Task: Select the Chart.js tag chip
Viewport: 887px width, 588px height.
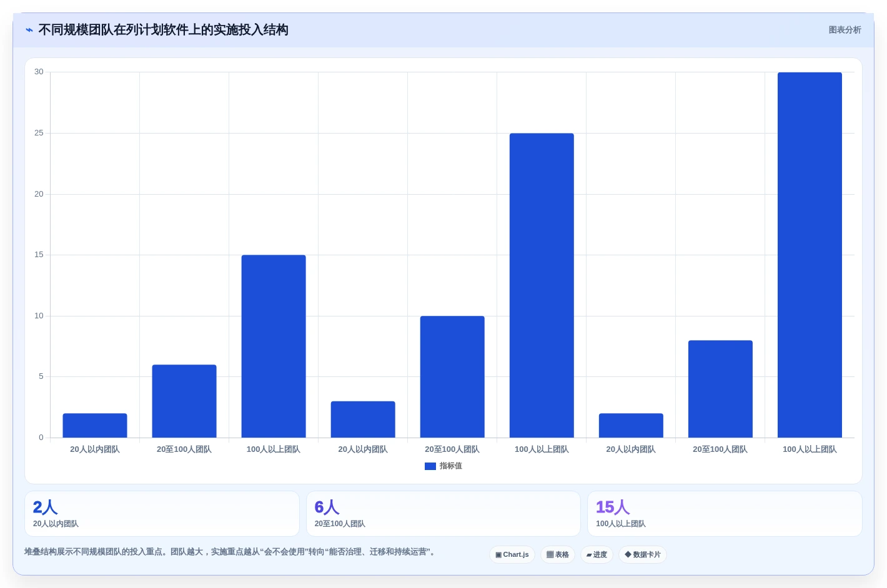Action: tap(512, 554)
